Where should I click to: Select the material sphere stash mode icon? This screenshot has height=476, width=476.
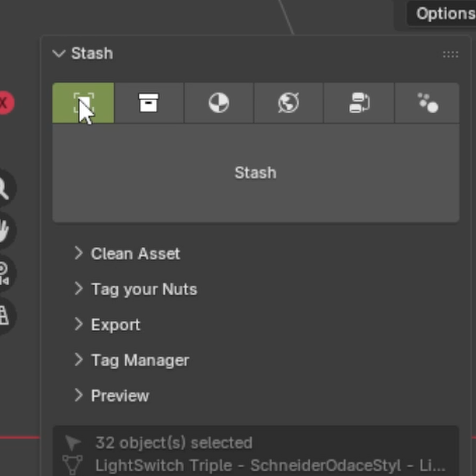click(x=219, y=103)
